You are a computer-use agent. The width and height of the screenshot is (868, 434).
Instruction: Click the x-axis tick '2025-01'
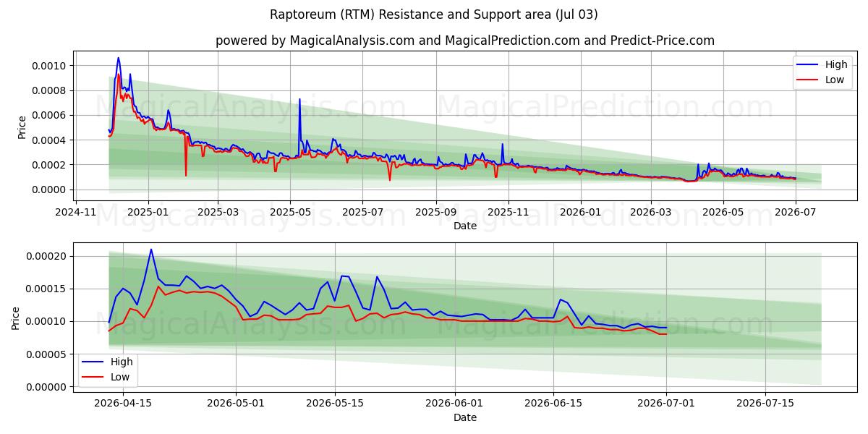148,212
